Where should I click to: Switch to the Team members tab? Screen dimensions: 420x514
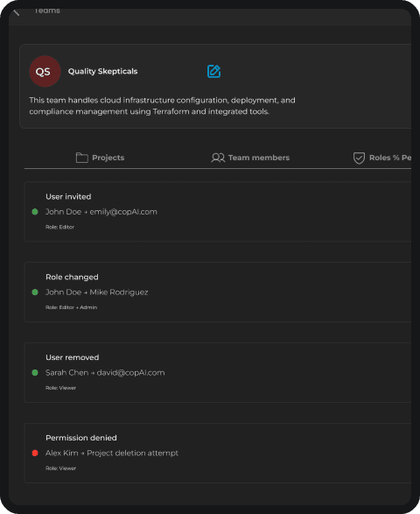[250, 158]
